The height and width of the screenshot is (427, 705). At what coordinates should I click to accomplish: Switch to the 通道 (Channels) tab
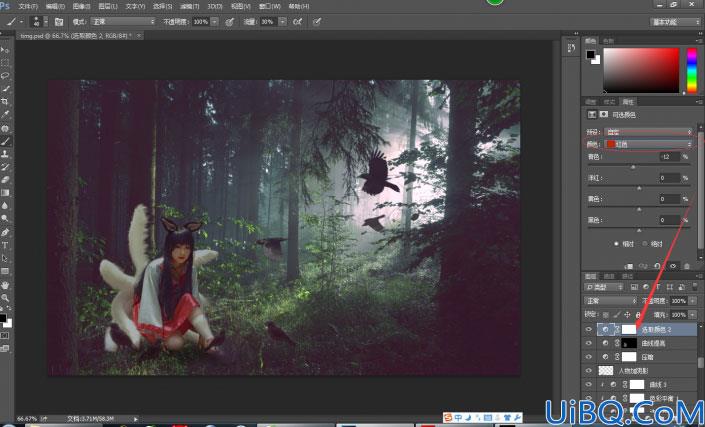[x=609, y=276]
